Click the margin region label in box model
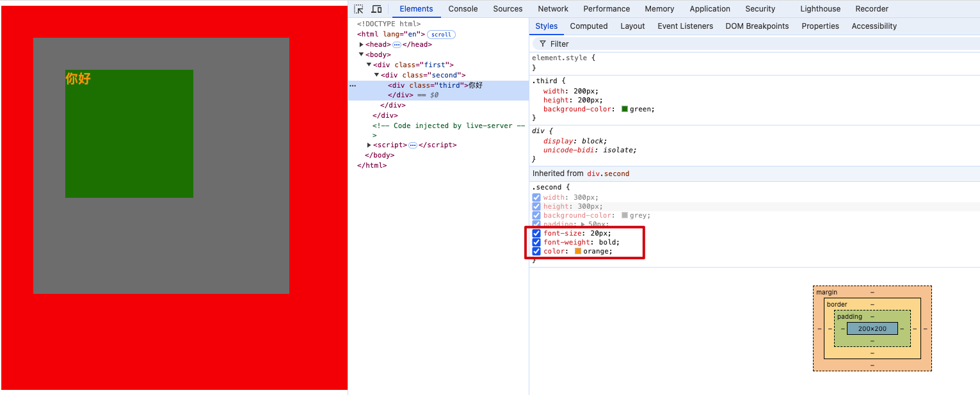Viewport: 980px width, 395px height. [x=826, y=293]
